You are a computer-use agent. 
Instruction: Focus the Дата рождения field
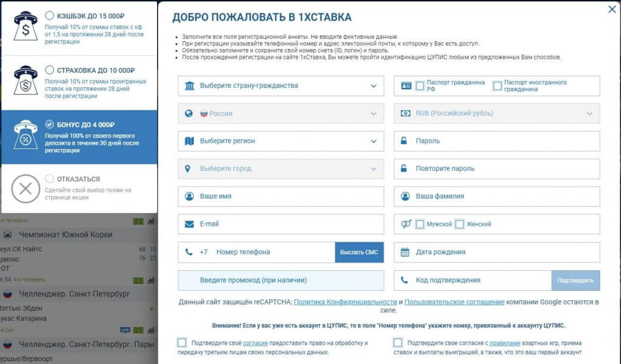click(497, 252)
